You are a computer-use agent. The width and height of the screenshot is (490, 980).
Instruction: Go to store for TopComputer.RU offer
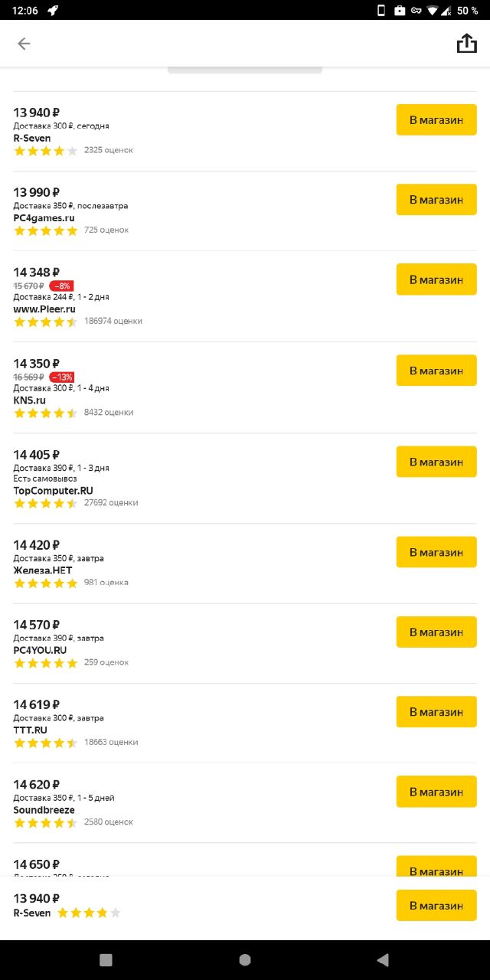(x=436, y=462)
